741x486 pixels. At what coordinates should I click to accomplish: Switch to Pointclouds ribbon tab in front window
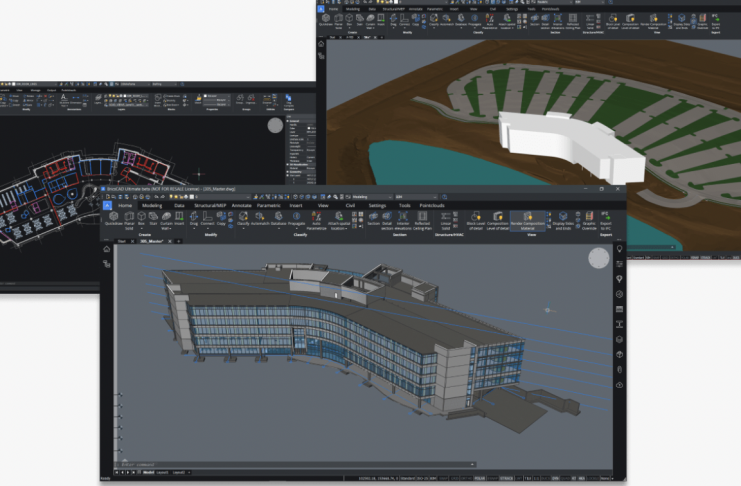tap(432, 205)
